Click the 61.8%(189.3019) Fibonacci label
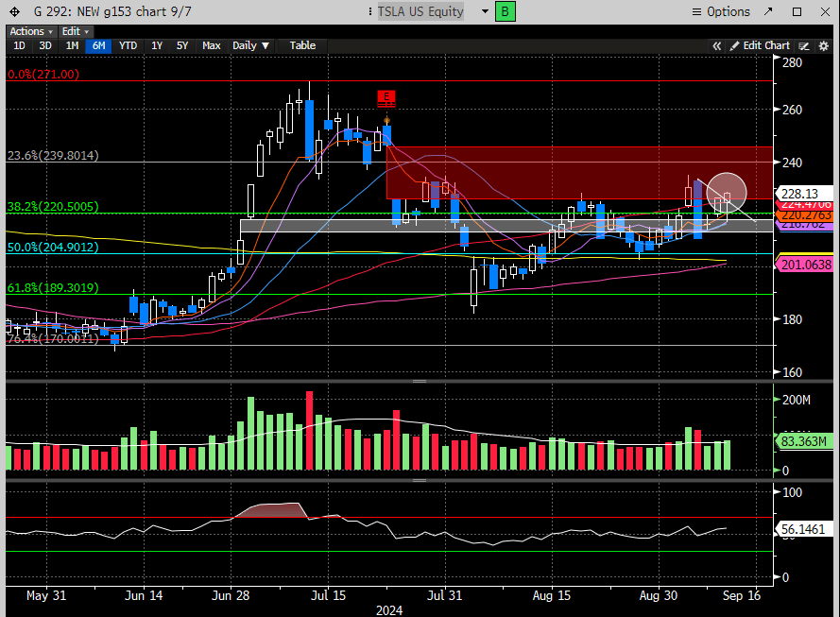 (53, 287)
